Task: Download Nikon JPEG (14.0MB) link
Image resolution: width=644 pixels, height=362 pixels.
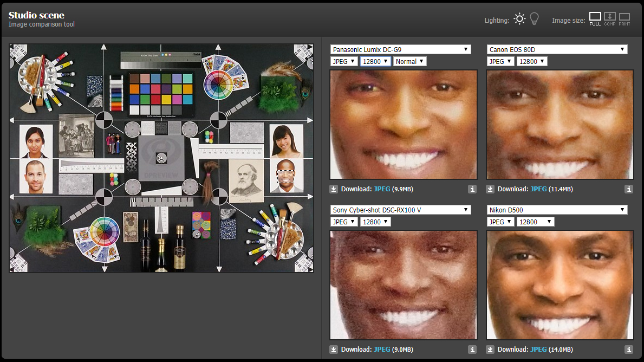Action: [538, 349]
